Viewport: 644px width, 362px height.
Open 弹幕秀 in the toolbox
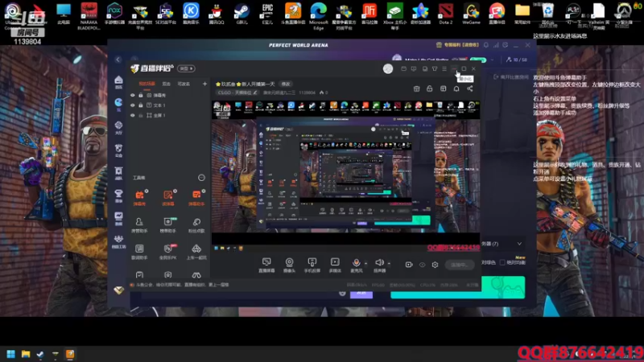(x=139, y=197)
